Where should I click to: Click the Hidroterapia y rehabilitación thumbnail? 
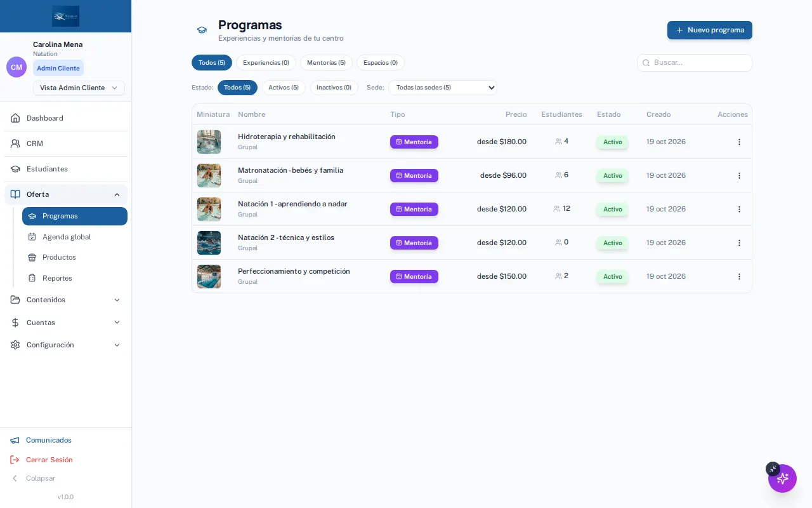pos(209,142)
